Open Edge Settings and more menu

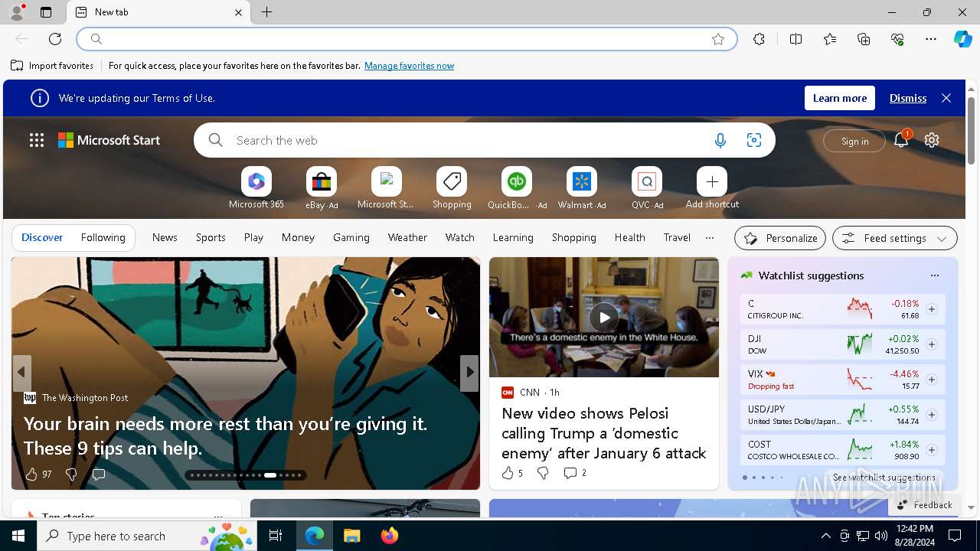(x=931, y=39)
